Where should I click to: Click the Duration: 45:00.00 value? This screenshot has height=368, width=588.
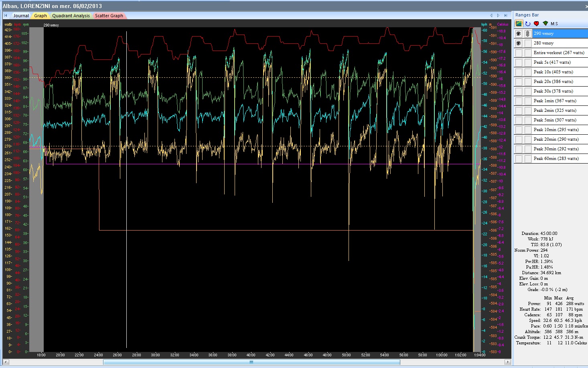point(539,233)
